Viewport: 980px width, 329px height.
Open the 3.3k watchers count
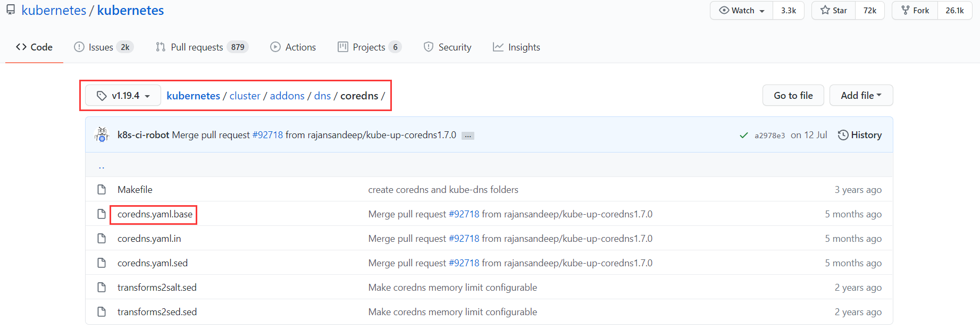tap(789, 10)
